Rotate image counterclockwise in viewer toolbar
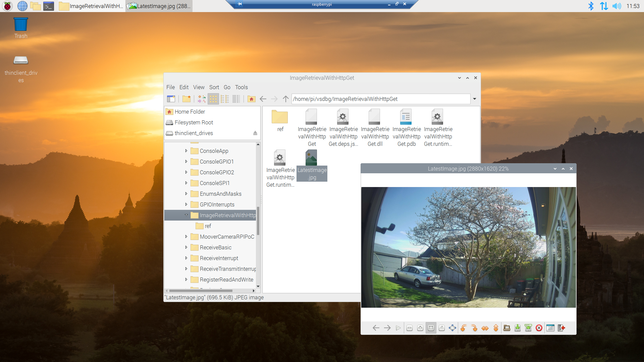644x362 pixels. pos(464,328)
